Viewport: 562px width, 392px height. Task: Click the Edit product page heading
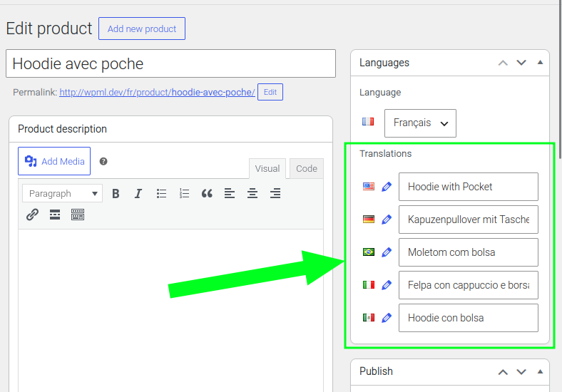pyautogui.click(x=49, y=29)
